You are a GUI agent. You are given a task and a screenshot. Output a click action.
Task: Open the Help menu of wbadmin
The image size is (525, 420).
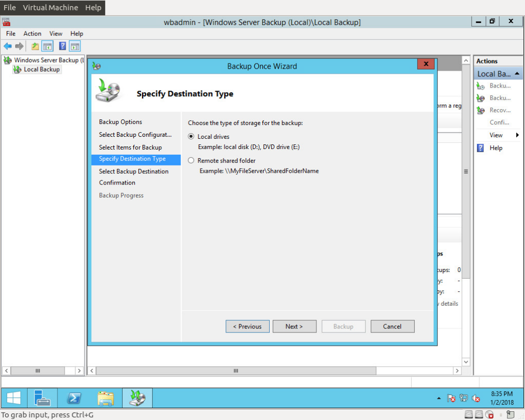tap(77, 33)
